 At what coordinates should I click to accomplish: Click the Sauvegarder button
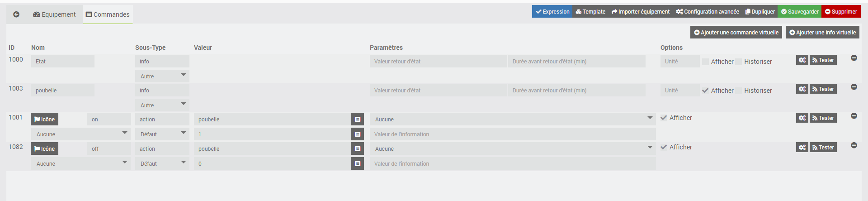click(799, 12)
